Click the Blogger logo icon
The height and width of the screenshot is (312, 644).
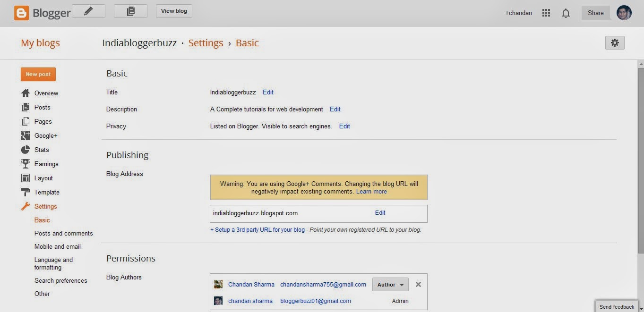click(x=21, y=13)
